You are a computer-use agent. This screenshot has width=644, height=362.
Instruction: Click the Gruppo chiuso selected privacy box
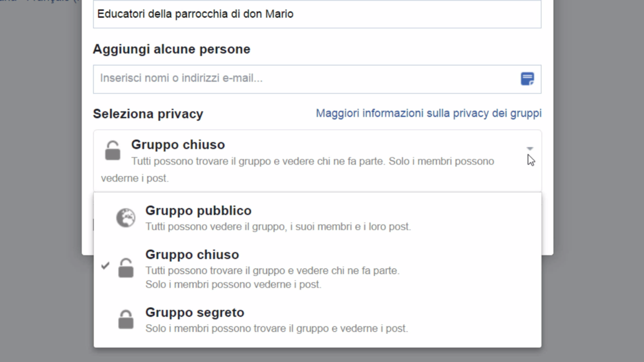coord(317,161)
